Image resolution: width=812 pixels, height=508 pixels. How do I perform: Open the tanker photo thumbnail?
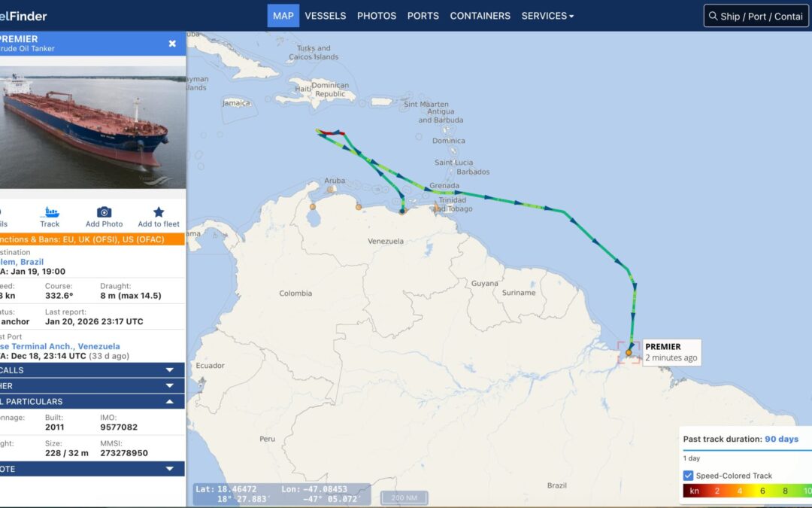point(92,126)
